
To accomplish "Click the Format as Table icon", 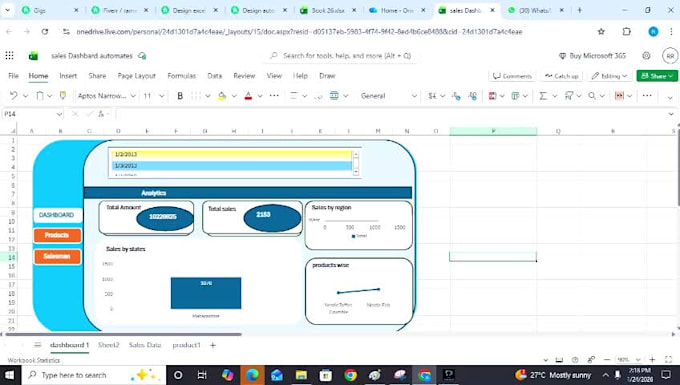I will point(515,96).
